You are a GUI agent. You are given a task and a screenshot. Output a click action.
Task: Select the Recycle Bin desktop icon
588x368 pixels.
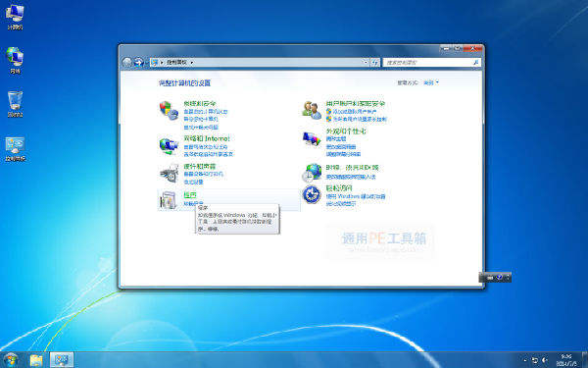tap(15, 104)
